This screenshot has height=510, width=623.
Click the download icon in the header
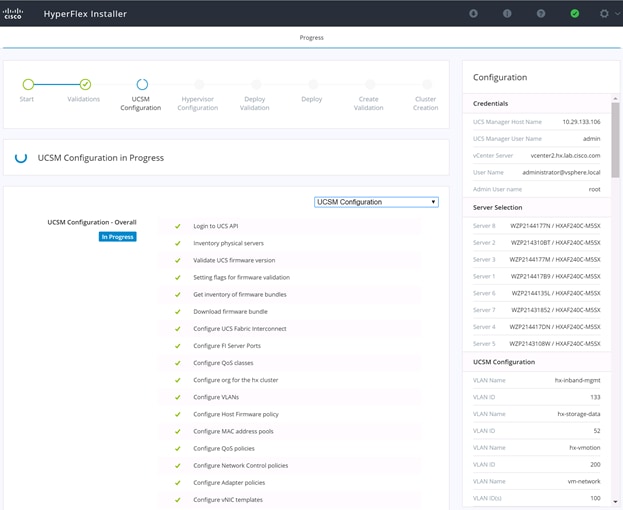coord(473,14)
